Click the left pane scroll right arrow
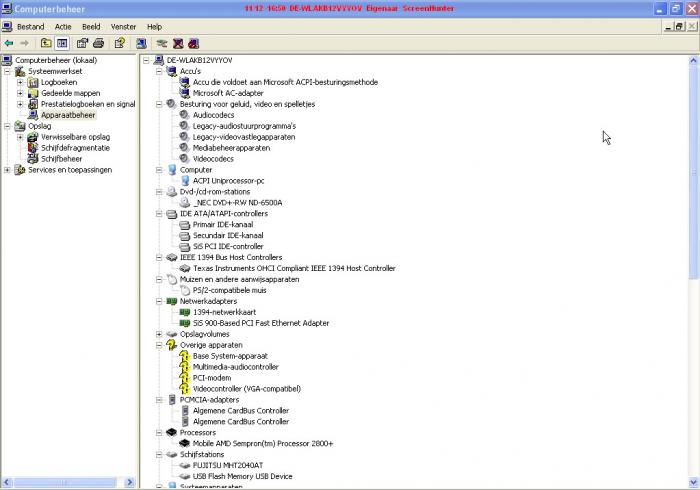The image size is (700, 490). point(130,482)
